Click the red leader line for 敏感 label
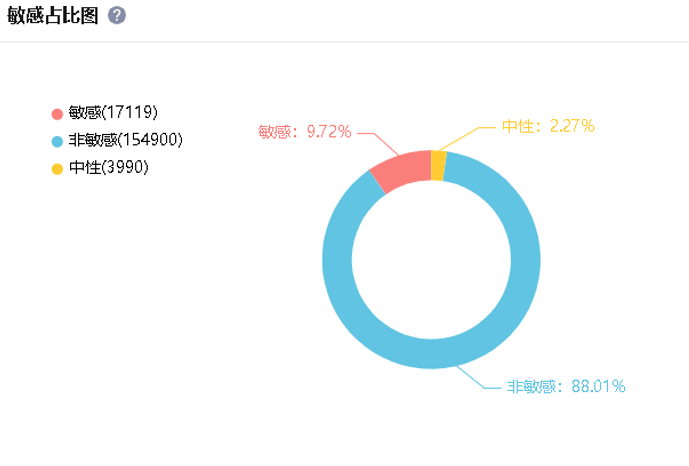This screenshot has height=466, width=689. point(366,132)
